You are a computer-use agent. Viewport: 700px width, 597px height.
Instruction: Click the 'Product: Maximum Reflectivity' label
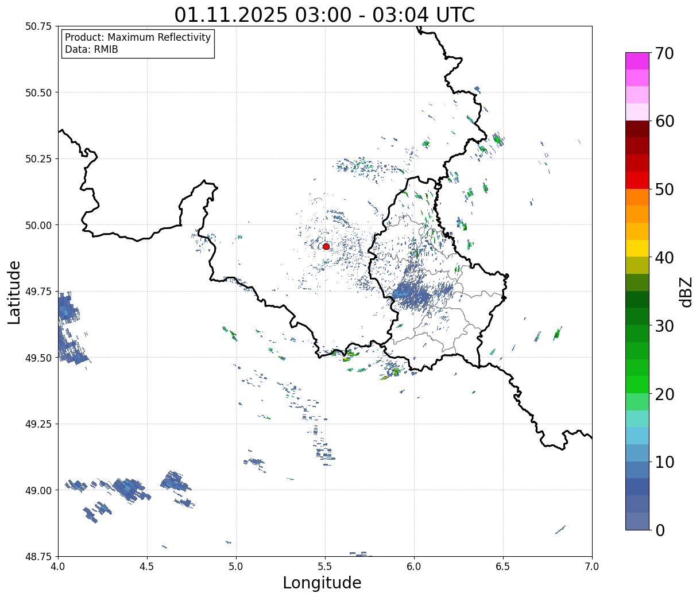coord(138,37)
